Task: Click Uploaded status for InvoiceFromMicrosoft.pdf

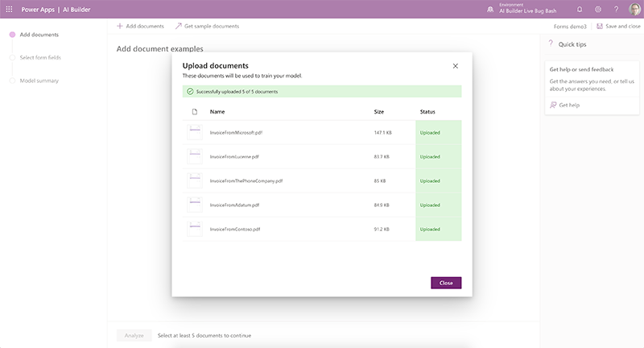Action: 430,133
